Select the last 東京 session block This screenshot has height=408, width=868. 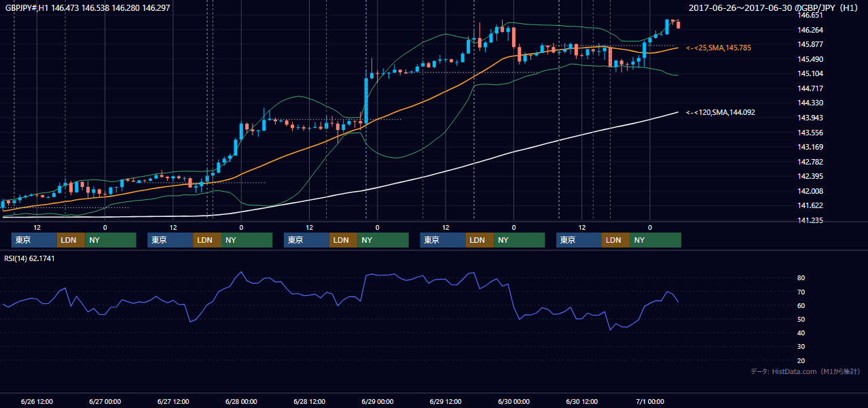(x=579, y=240)
